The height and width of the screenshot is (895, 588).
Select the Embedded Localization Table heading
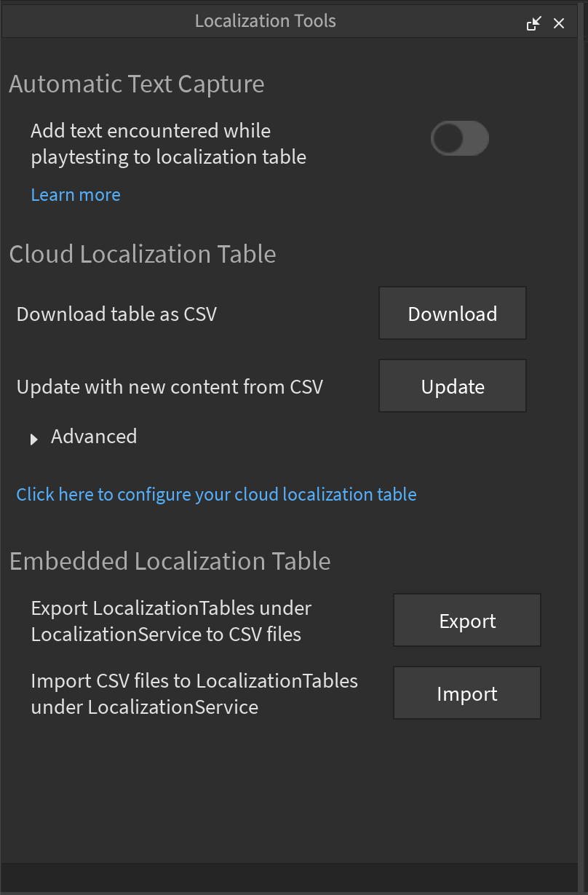(170, 562)
